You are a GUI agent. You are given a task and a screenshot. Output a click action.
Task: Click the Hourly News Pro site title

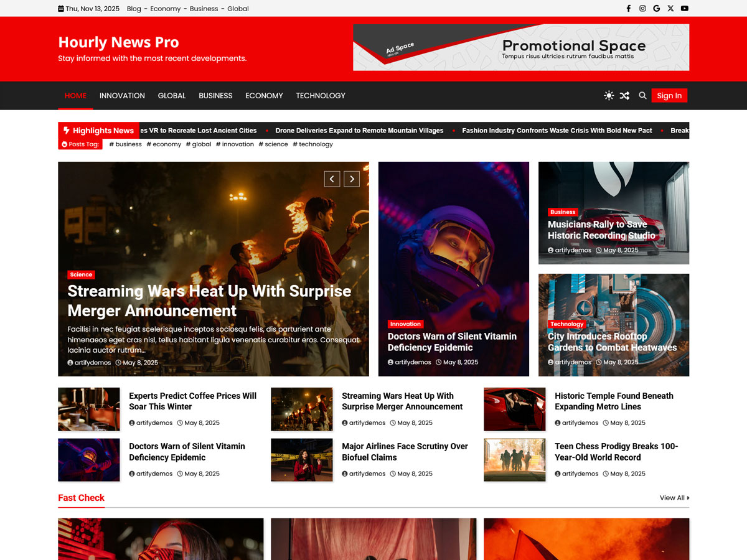(118, 42)
